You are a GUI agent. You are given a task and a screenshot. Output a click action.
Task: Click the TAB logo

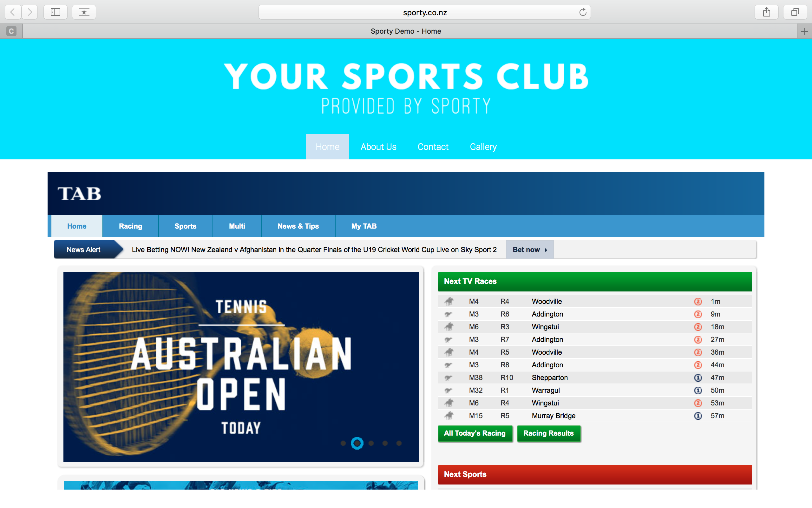[x=79, y=194]
